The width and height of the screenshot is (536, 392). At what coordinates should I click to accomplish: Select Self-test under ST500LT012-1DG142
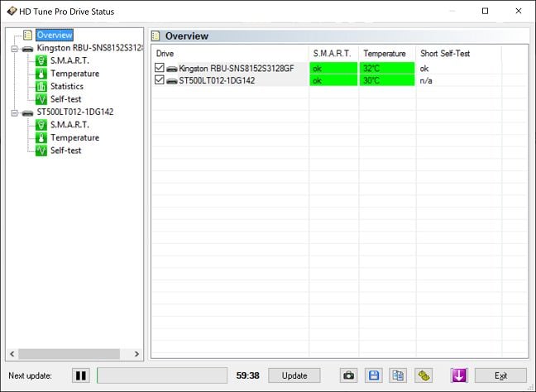click(66, 151)
